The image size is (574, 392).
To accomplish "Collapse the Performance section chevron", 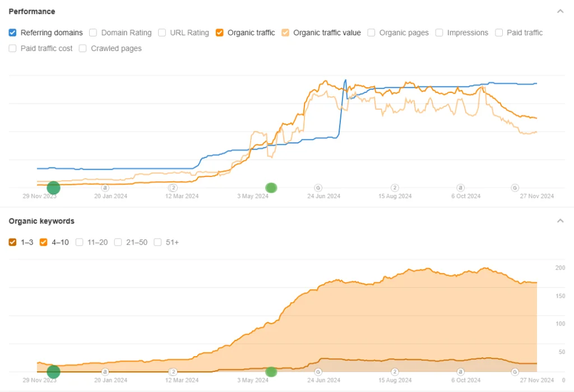I will 561,11.
